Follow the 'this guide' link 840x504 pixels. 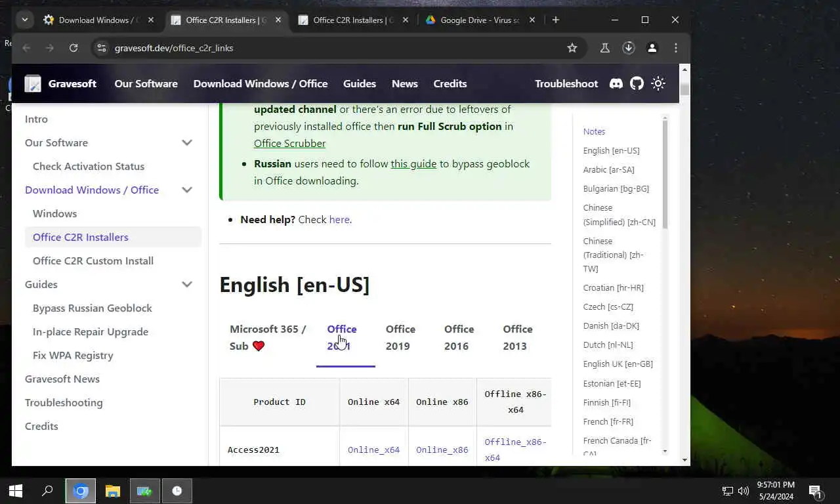tap(413, 163)
